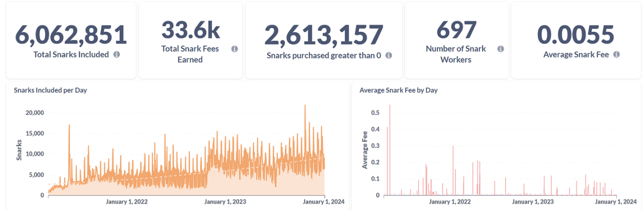644x210 pixels.
Task: Click tallest spike in Average Fee chart
Action: pos(389,106)
